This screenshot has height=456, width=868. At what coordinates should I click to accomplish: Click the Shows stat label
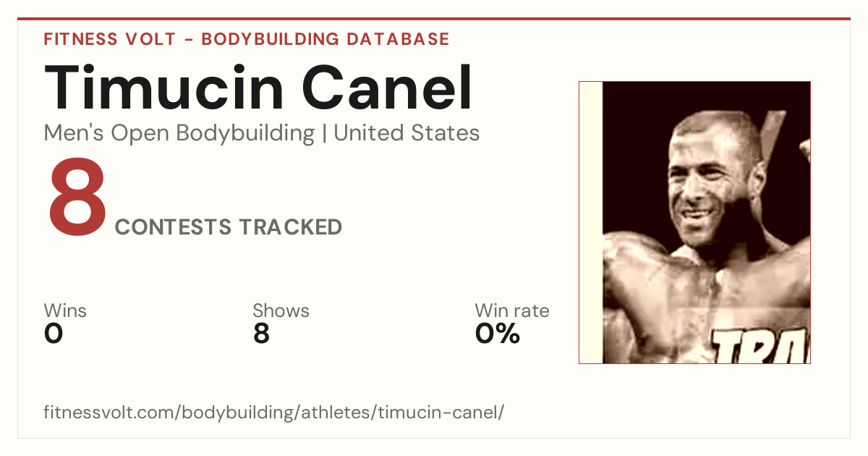(281, 311)
